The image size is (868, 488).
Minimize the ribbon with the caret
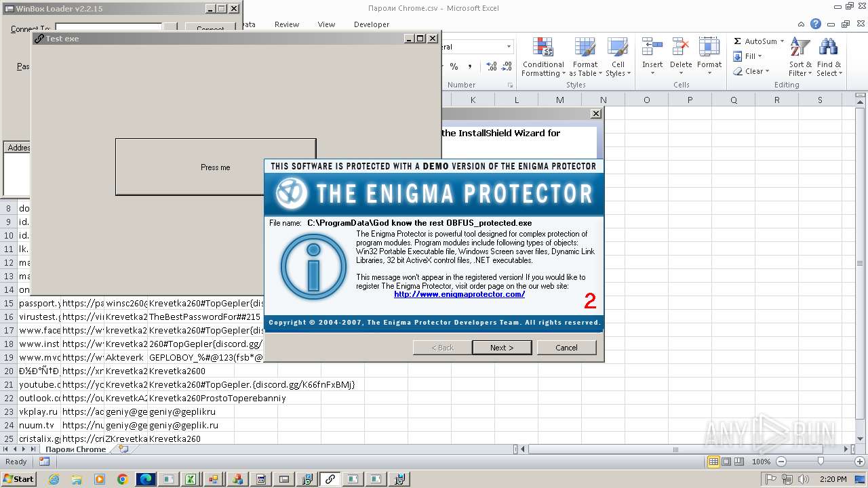[802, 24]
